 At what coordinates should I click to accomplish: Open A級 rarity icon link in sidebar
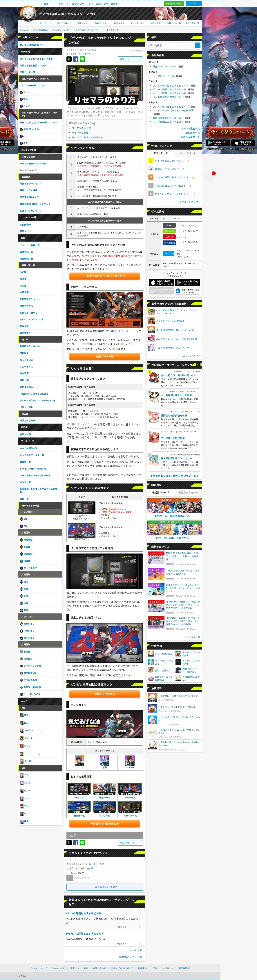21,526
